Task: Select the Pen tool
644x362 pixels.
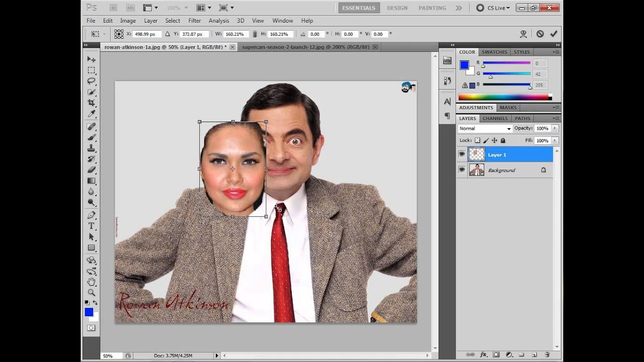Action: coord(91,215)
